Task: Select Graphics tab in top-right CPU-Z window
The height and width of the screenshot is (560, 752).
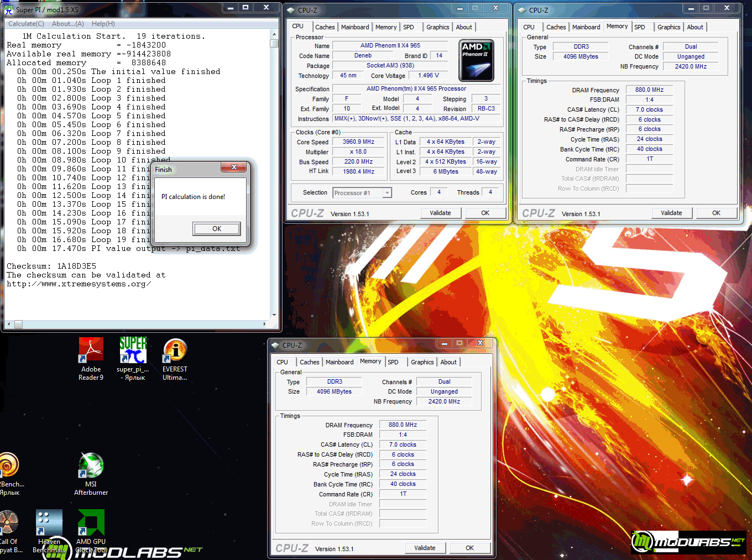Action: pyautogui.click(x=669, y=27)
